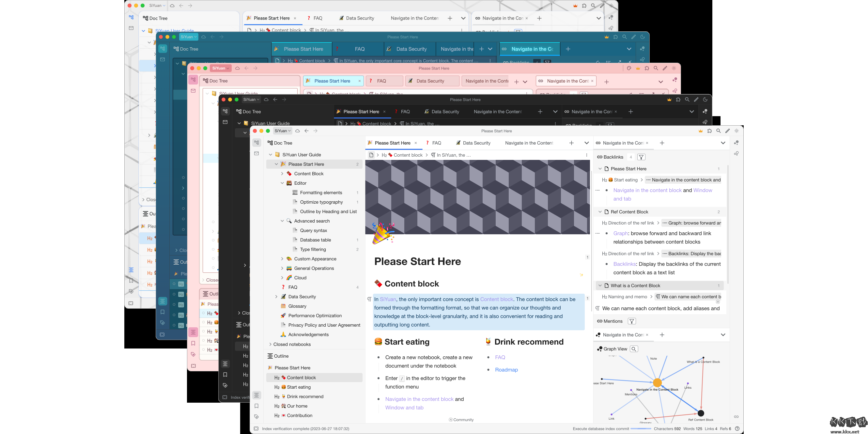
Task: Switch to the FAQ tab
Action: click(x=436, y=143)
